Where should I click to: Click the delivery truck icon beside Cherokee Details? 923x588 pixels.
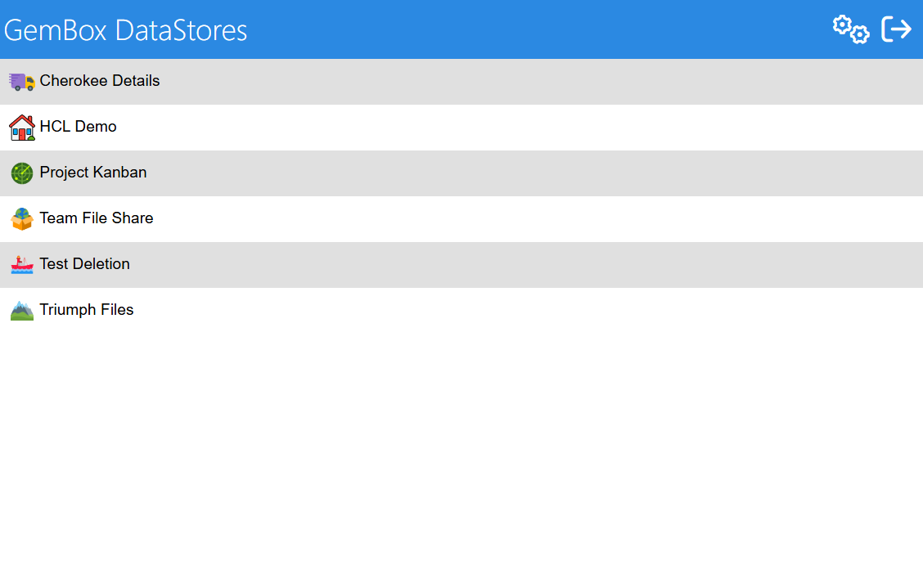click(22, 81)
